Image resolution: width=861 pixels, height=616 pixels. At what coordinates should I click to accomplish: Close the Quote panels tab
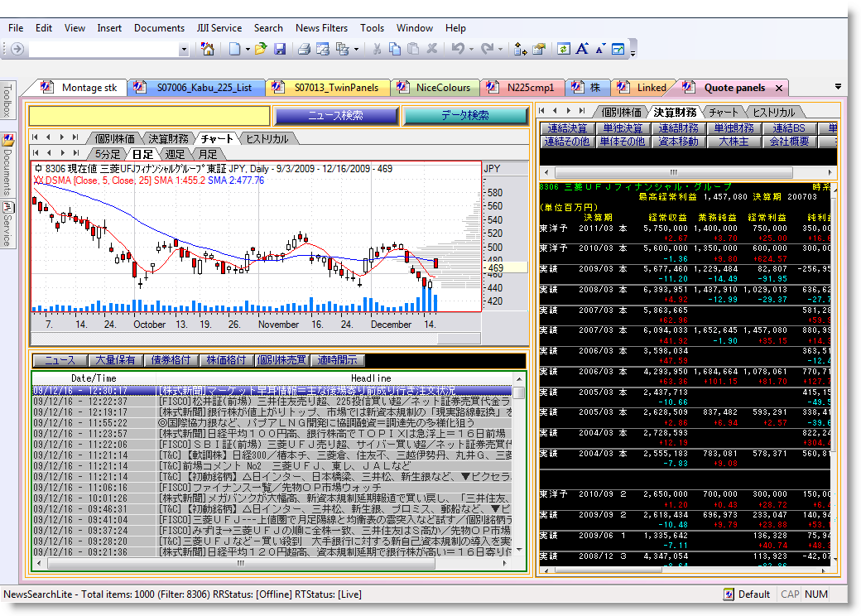tap(779, 88)
